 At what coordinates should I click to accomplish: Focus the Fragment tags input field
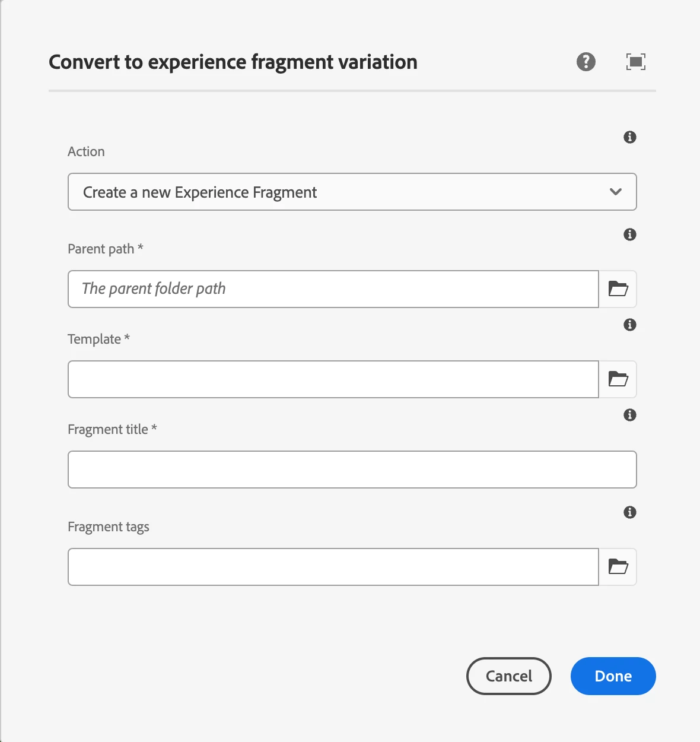tap(333, 567)
